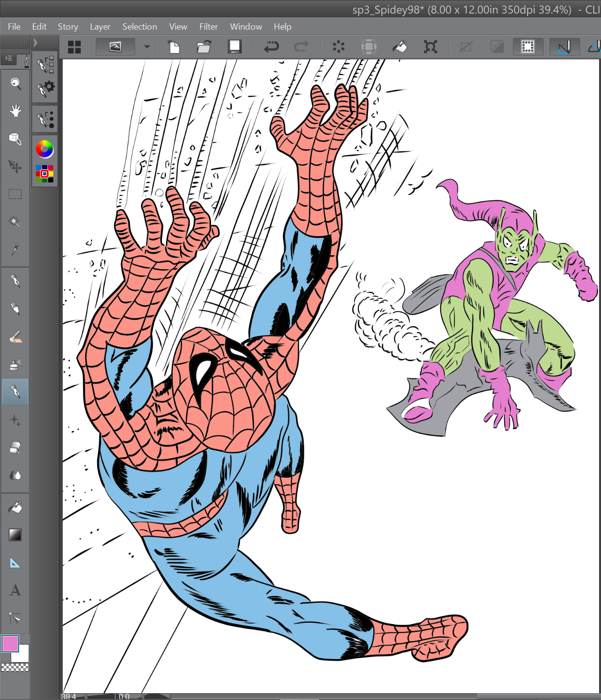Screen dimensions: 601x700
Task: Open the Tool Property pen-gear icon
Action: (45, 88)
